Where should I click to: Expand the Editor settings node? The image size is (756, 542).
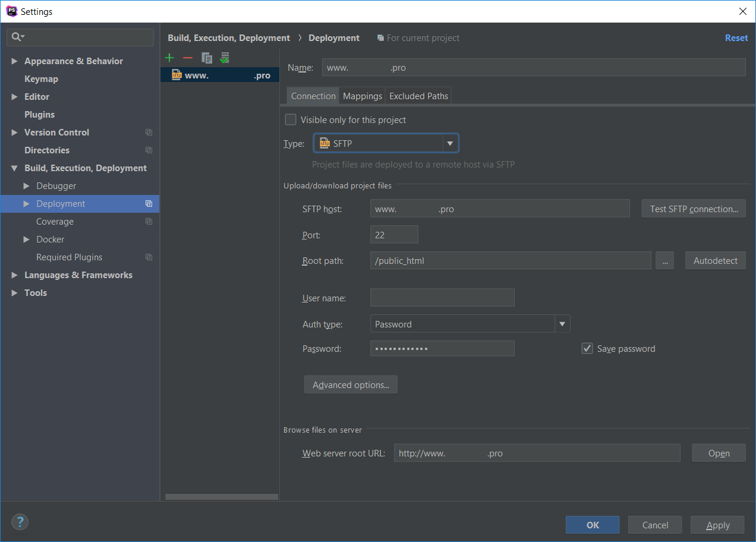14,97
